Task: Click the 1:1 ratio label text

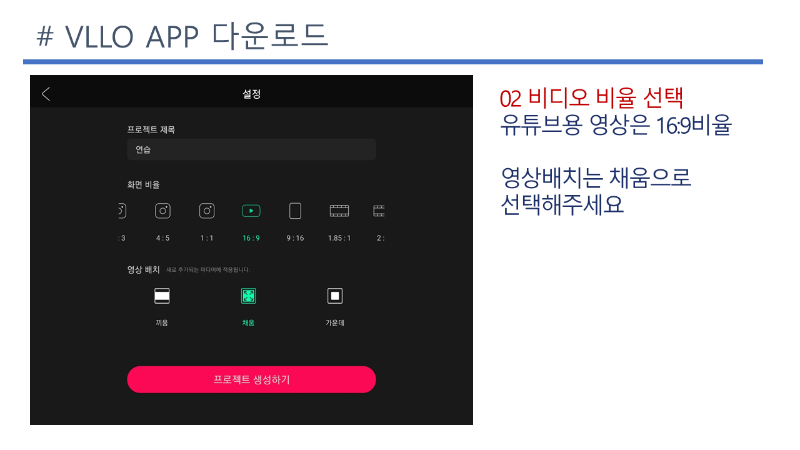Action: [x=207, y=238]
